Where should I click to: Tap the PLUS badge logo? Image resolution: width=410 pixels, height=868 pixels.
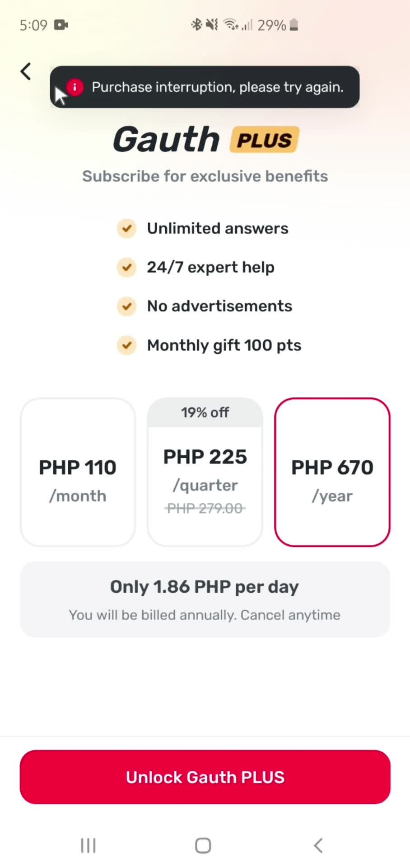click(x=265, y=140)
